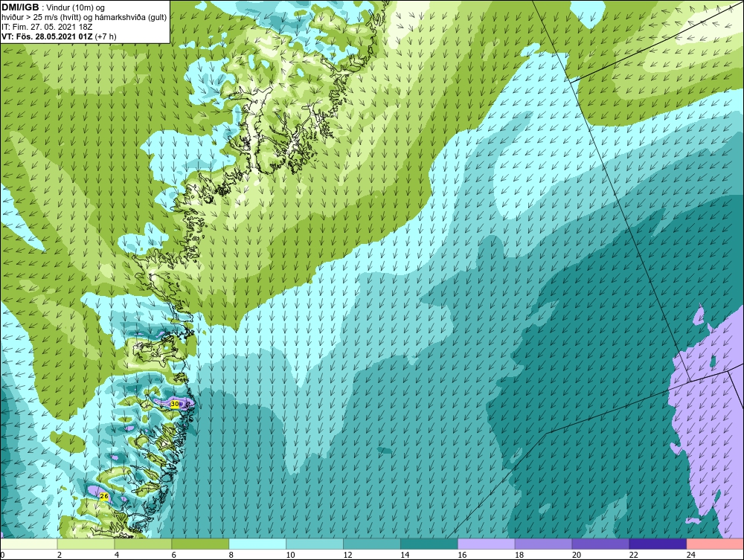Click the yellow gust marker labeled 30
The height and width of the screenshot is (560, 744).
click(x=175, y=404)
